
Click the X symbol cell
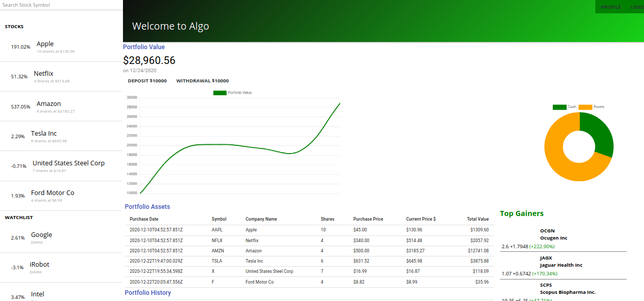point(213,271)
